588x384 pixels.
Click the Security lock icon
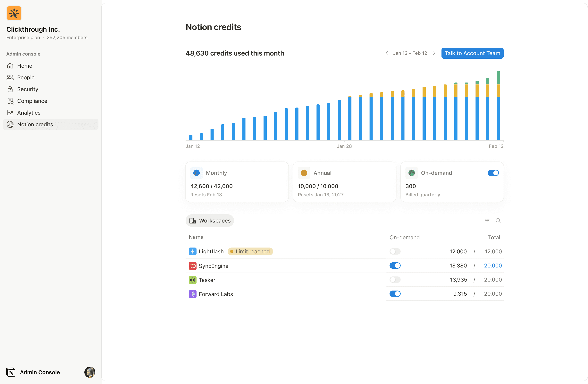click(x=10, y=89)
